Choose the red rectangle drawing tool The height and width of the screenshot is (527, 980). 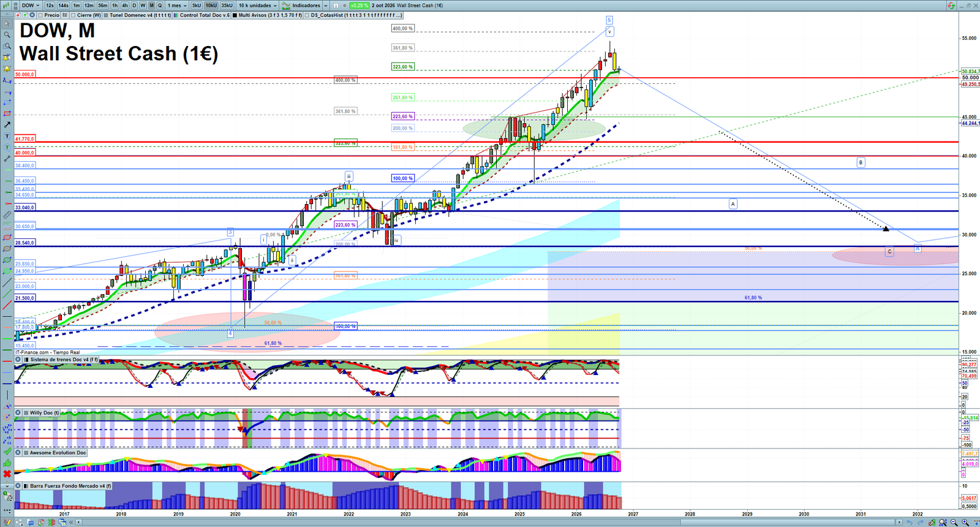click(x=7, y=114)
